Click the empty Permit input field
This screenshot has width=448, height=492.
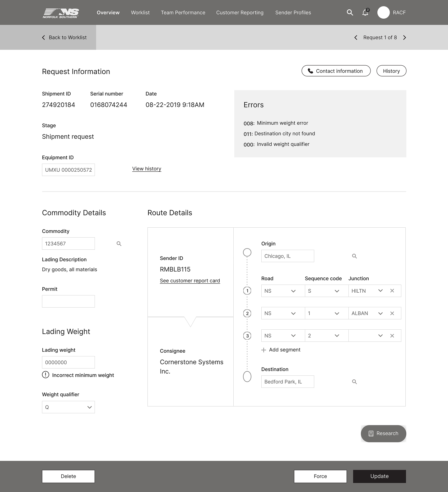tap(68, 301)
